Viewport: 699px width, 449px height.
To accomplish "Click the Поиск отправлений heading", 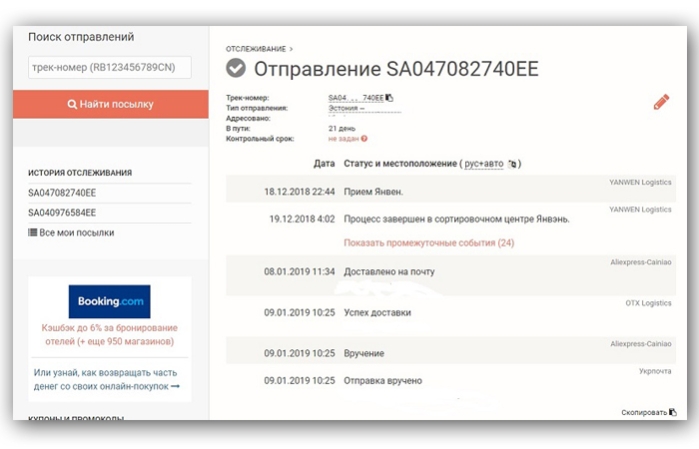I will pos(81,37).
